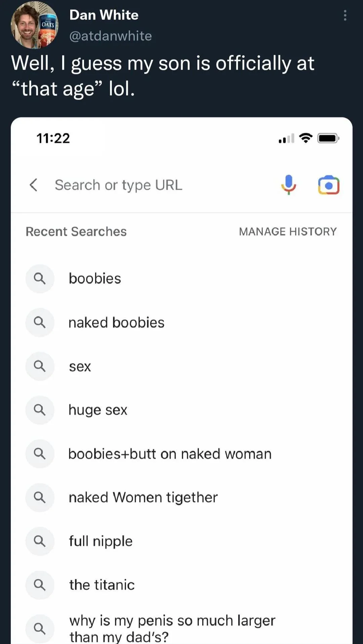Tap the Recent Searches heading
Viewport: 363px width, 644px height.
tap(76, 231)
